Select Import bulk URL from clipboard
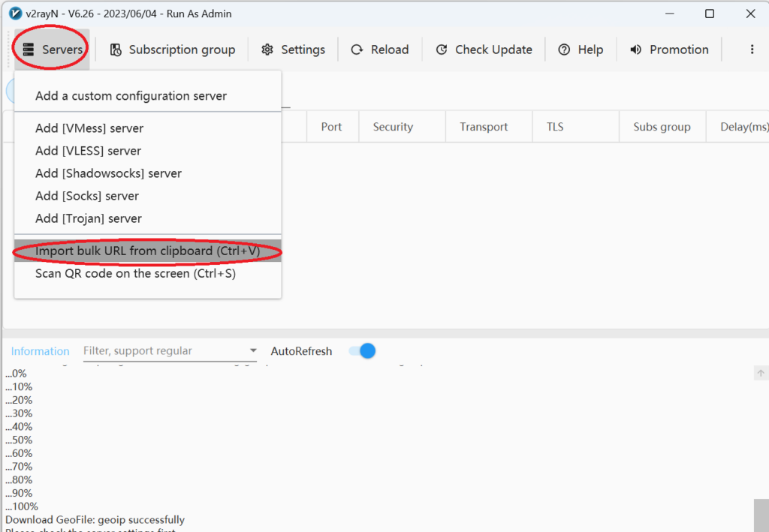This screenshot has width=769, height=532. click(147, 251)
